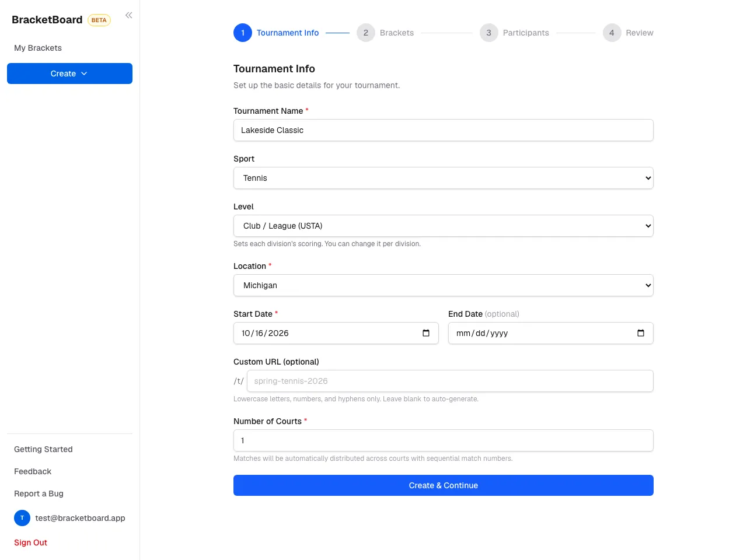The width and height of the screenshot is (747, 560).
Task: Open the Feedback link
Action: point(33,471)
